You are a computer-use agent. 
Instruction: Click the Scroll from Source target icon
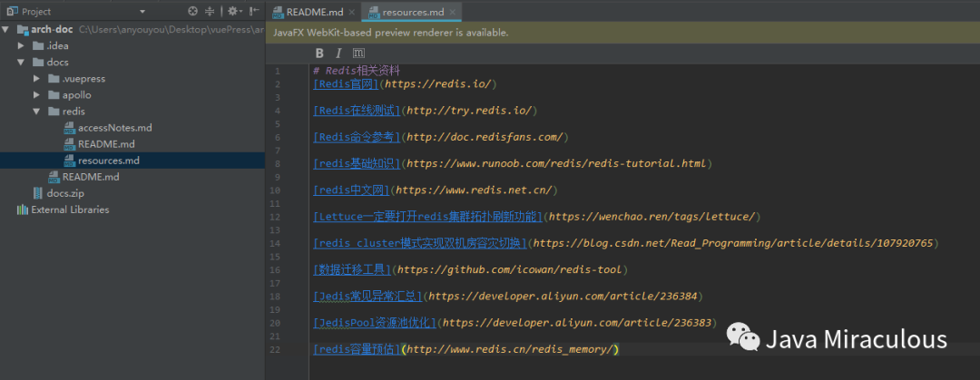[192, 11]
